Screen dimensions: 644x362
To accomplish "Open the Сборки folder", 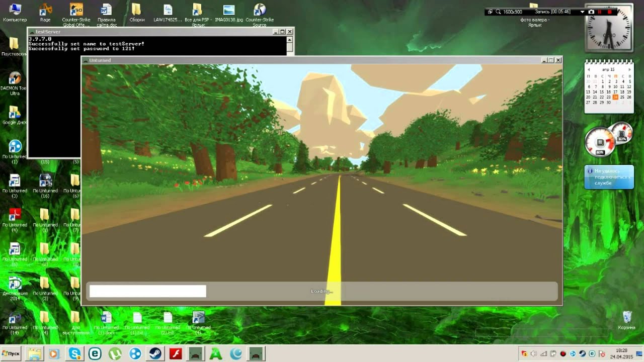I will 137,13.
